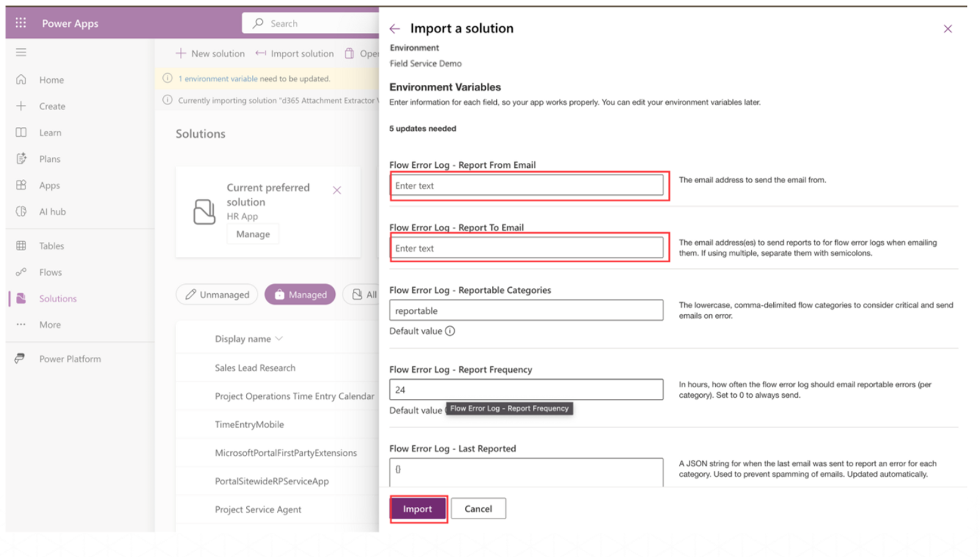Go to Tables in left navigation

click(51, 246)
